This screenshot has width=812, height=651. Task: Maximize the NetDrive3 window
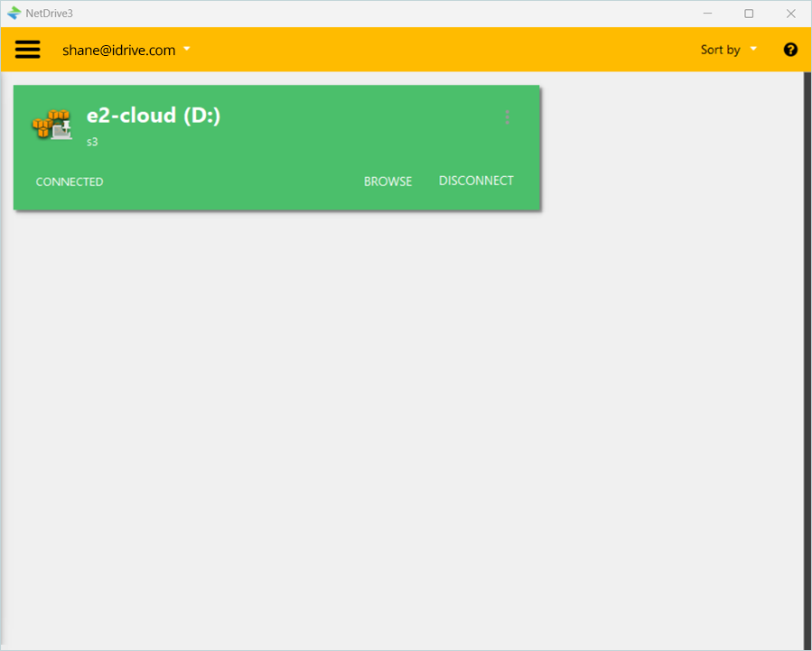[x=749, y=14]
